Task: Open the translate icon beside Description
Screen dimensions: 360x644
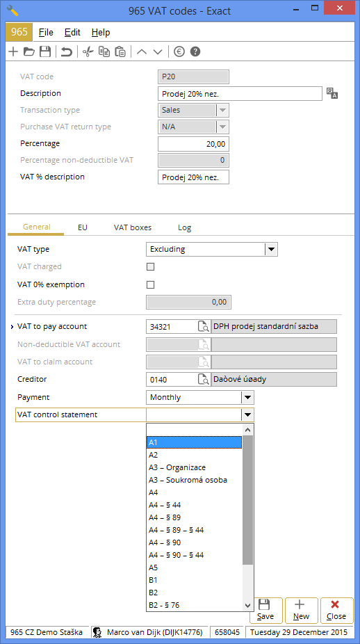Action: point(332,93)
